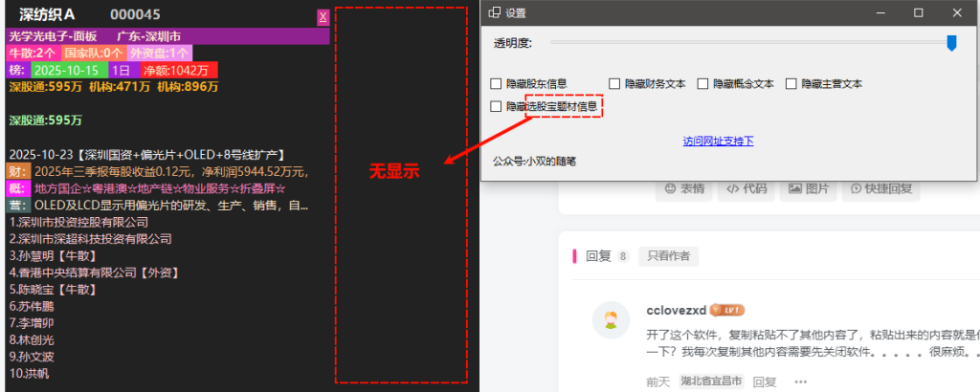Click the 概 concept label icon

point(17,188)
